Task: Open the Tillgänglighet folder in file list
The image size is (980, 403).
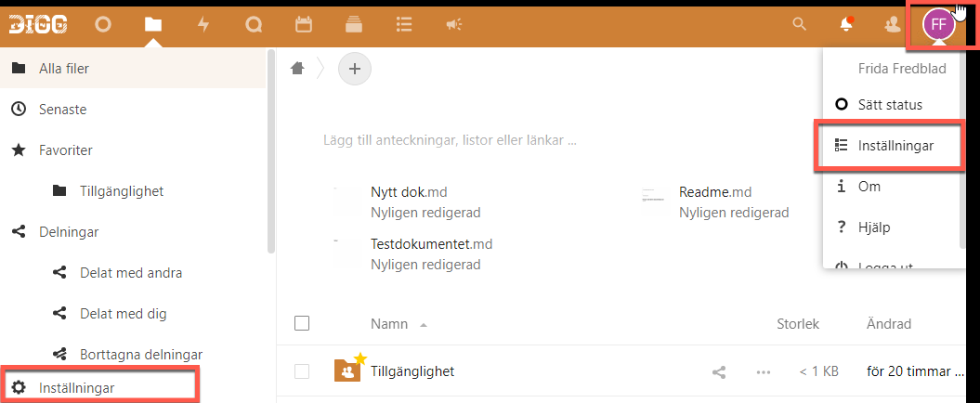Action: click(x=412, y=371)
